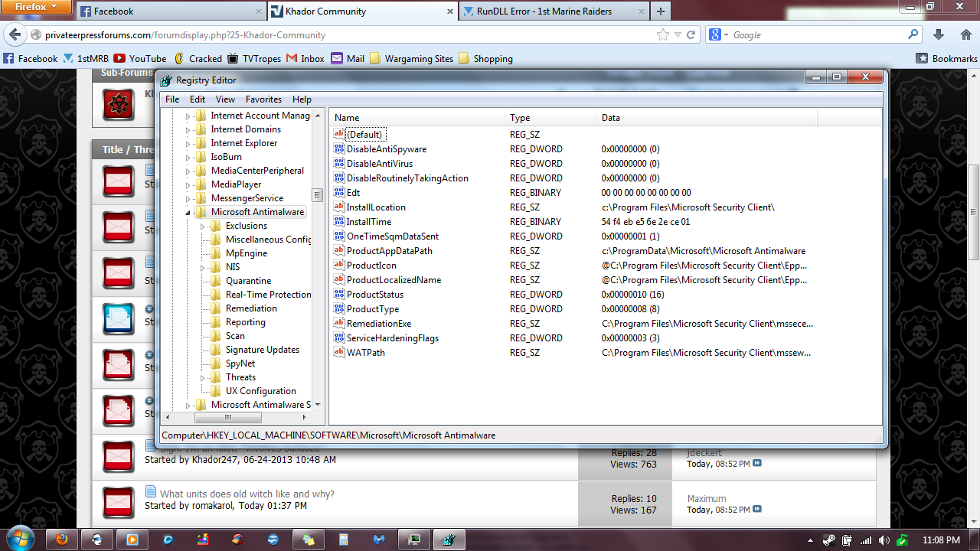This screenshot has height=551, width=980.
Task: Select the WATPath string value icon
Action: click(339, 352)
